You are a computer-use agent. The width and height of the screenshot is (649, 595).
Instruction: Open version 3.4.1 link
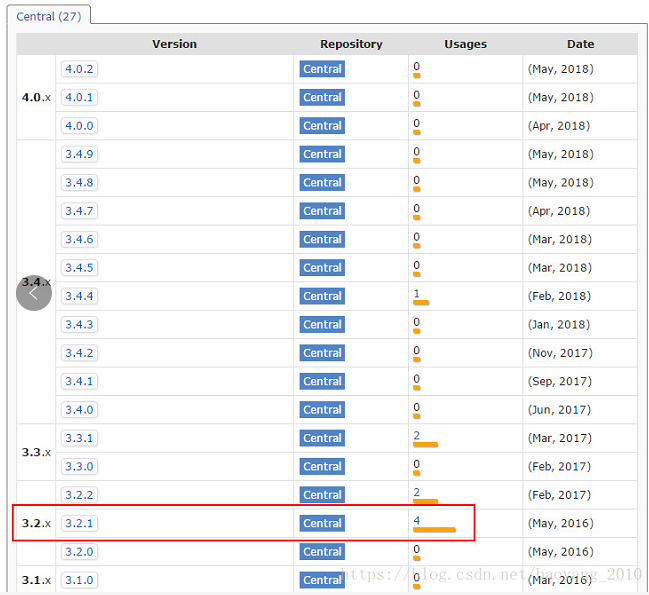pos(79,381)
